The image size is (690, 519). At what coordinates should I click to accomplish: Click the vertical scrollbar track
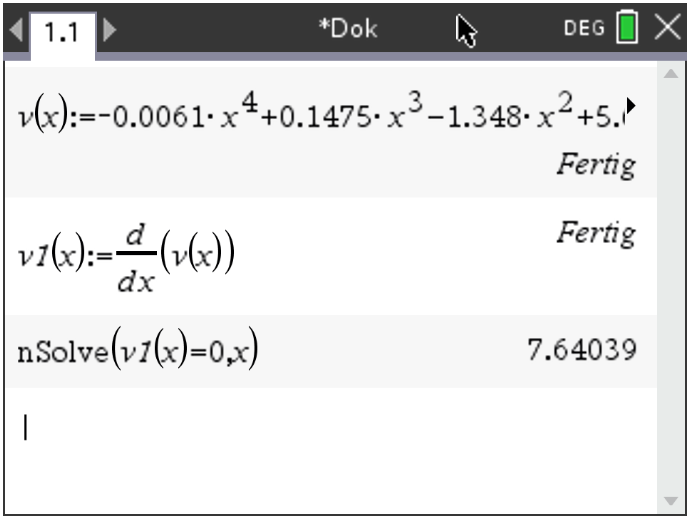coord(671,286)
